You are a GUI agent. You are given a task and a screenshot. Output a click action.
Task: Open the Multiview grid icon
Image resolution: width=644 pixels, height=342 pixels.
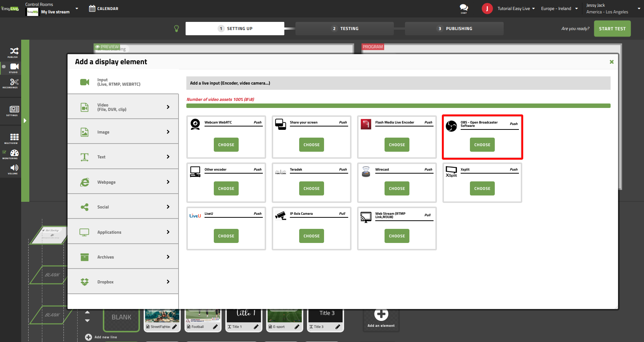(x=14, y=137)
